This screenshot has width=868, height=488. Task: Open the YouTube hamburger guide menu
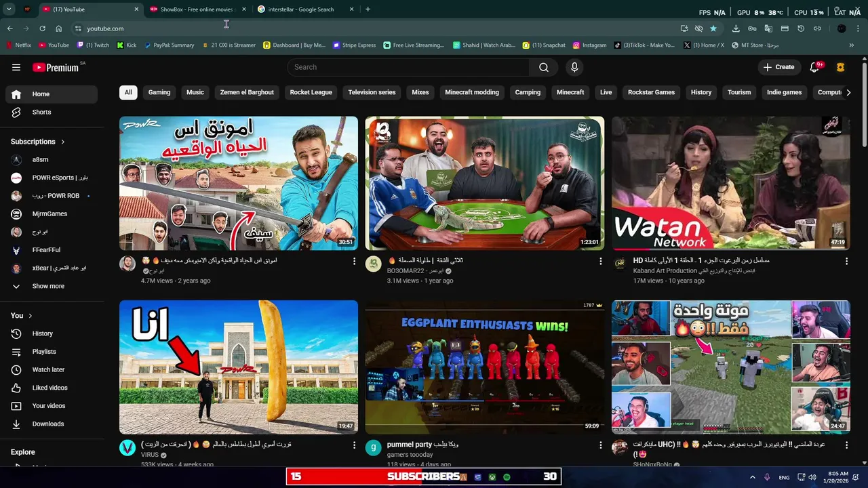[x=16, y=67]
